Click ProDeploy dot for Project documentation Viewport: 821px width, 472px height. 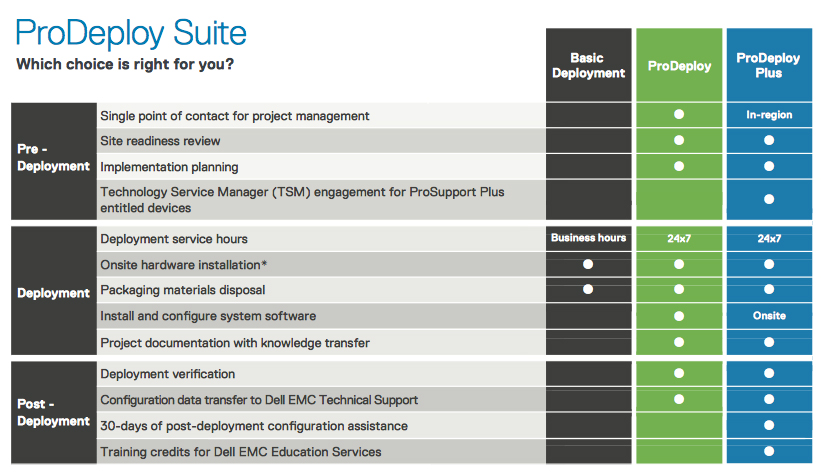(679, 342)
